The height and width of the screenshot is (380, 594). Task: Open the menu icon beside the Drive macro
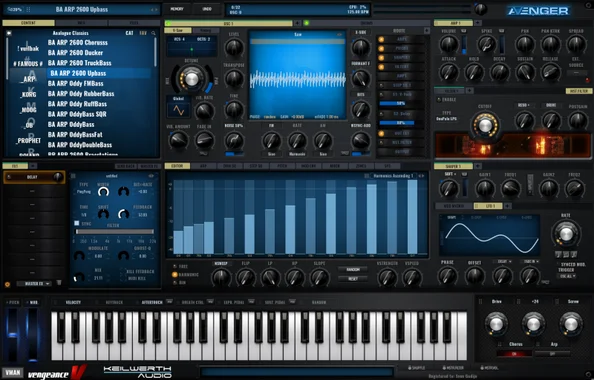tap(480, 302)
